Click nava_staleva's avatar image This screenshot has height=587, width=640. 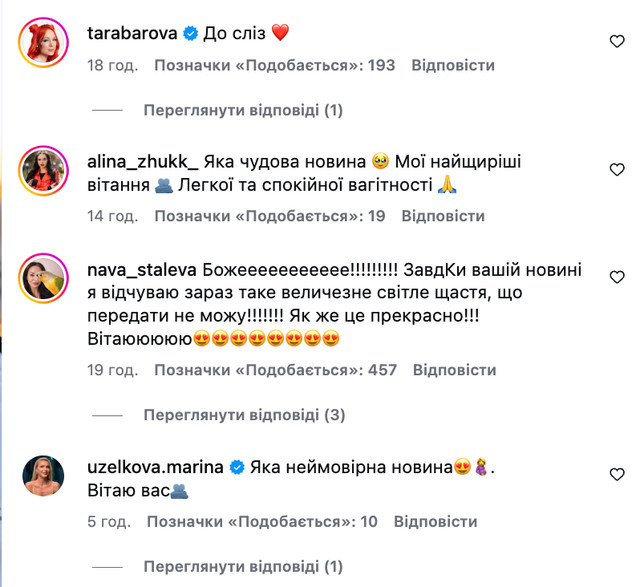(43, 280)
